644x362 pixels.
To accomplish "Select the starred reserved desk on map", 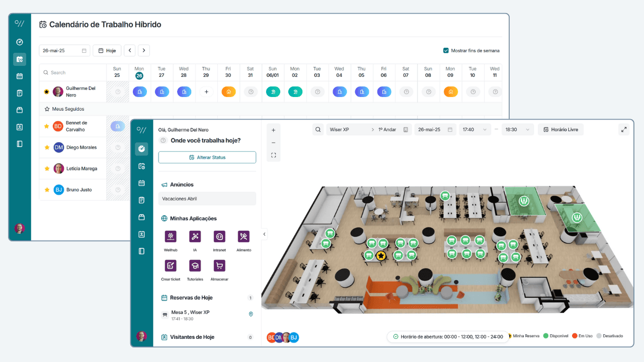I will point(381,256).
